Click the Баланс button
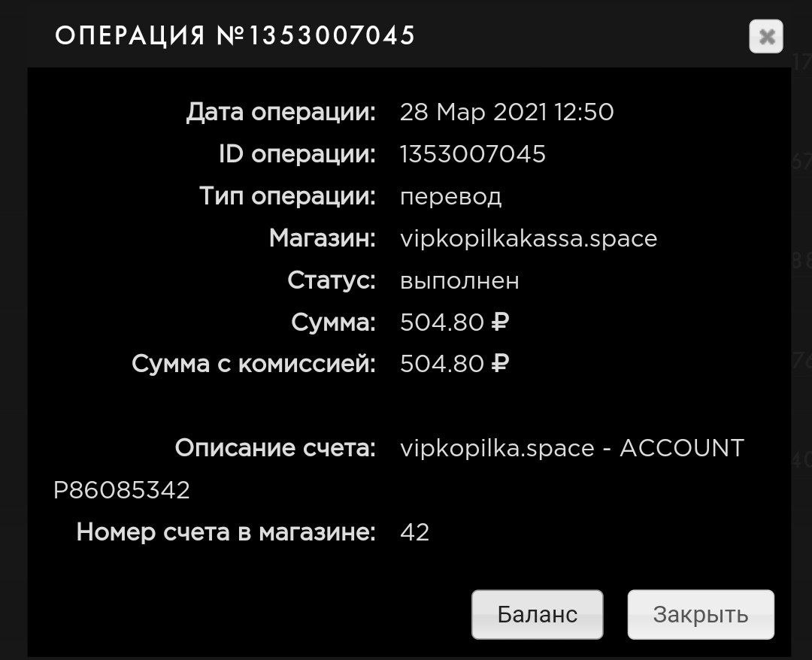This screenshot has width=812, height=660. (x=537, y=614)
